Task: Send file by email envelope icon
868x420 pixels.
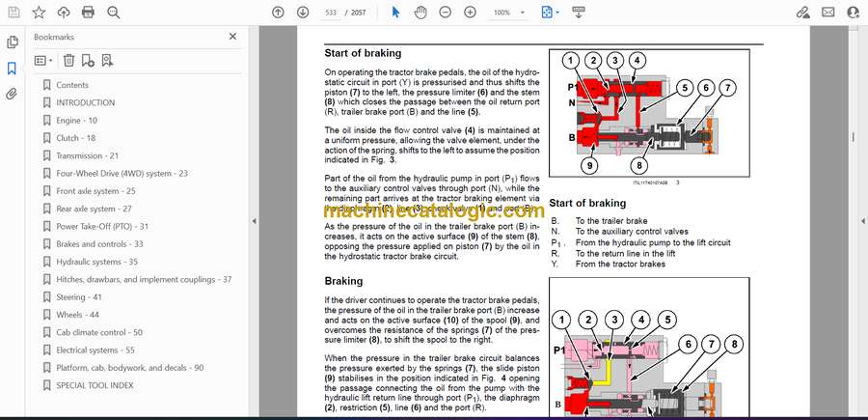Action: 828,13
